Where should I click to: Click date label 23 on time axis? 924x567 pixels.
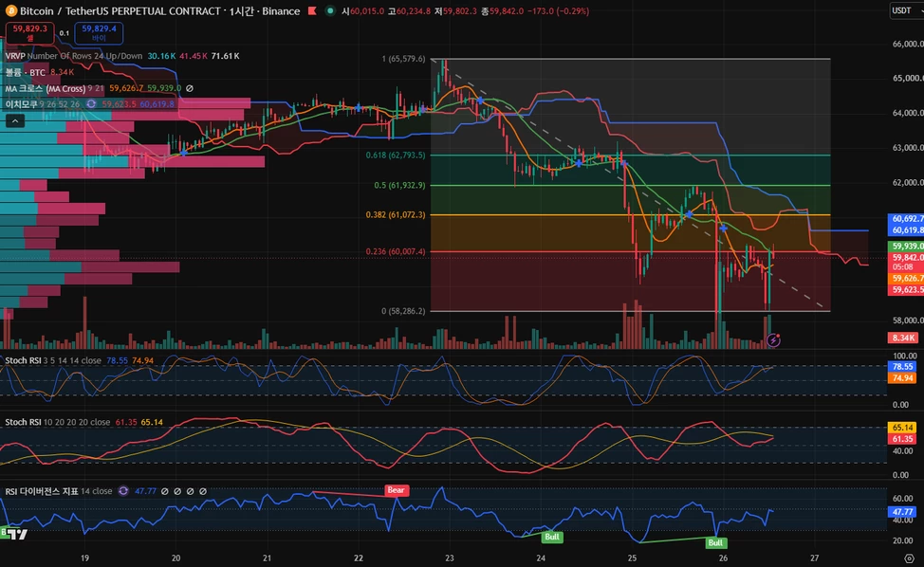point(450,558)
